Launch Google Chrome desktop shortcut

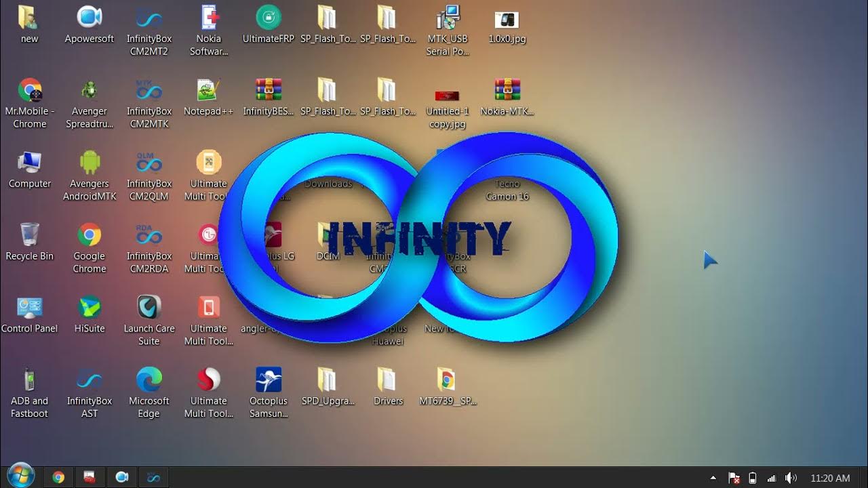point(90,248)
